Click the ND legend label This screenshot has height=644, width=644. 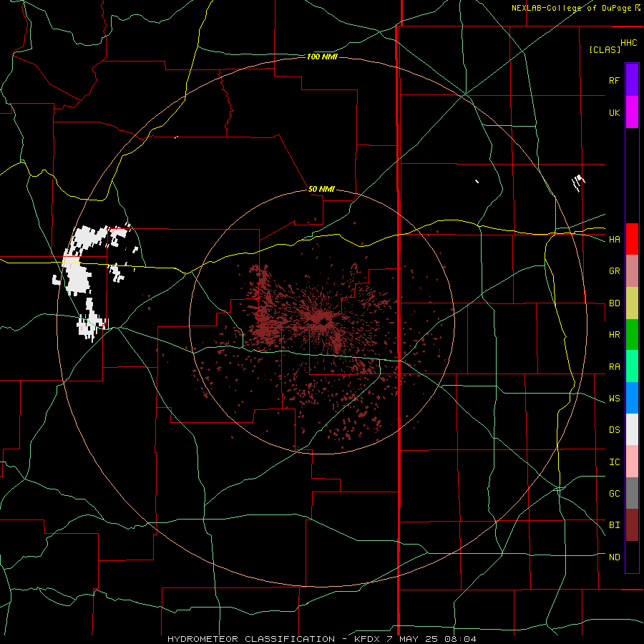pyautogui.click(x=614, y=557)
